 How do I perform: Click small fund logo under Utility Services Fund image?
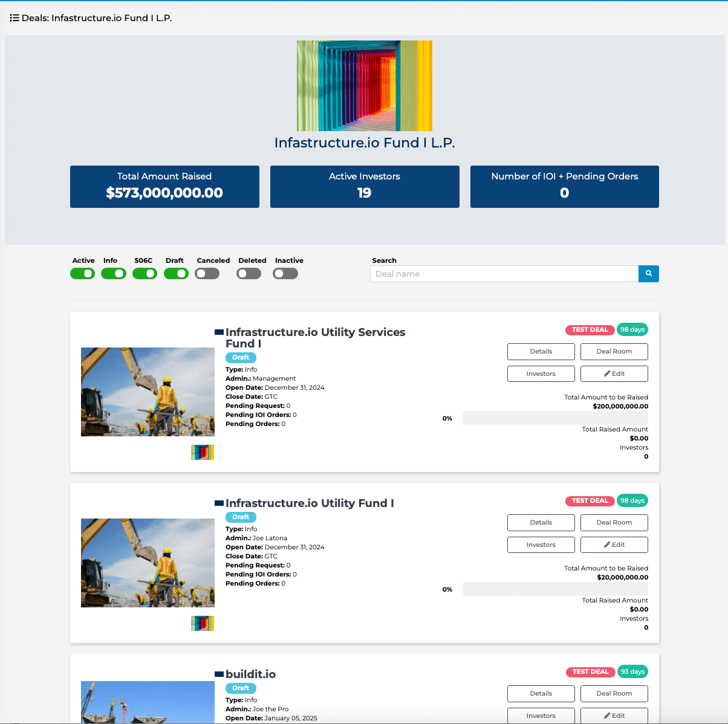coord(203,452)
